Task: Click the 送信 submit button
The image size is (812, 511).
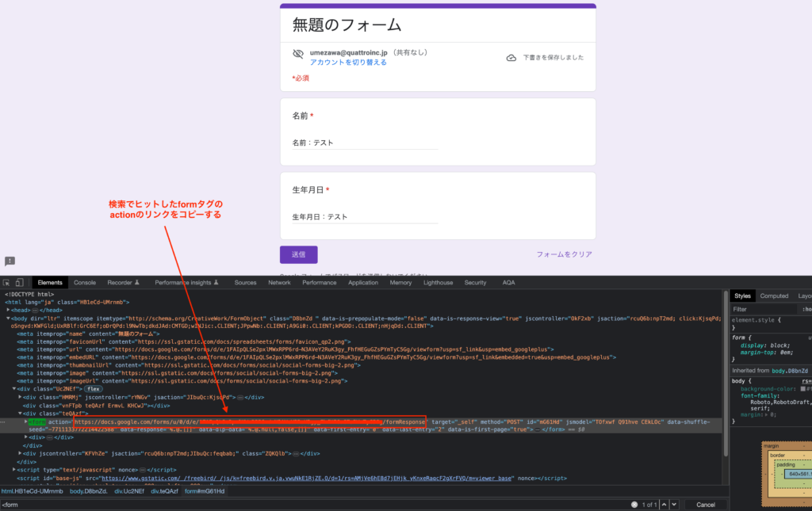Action: point(298,254)
